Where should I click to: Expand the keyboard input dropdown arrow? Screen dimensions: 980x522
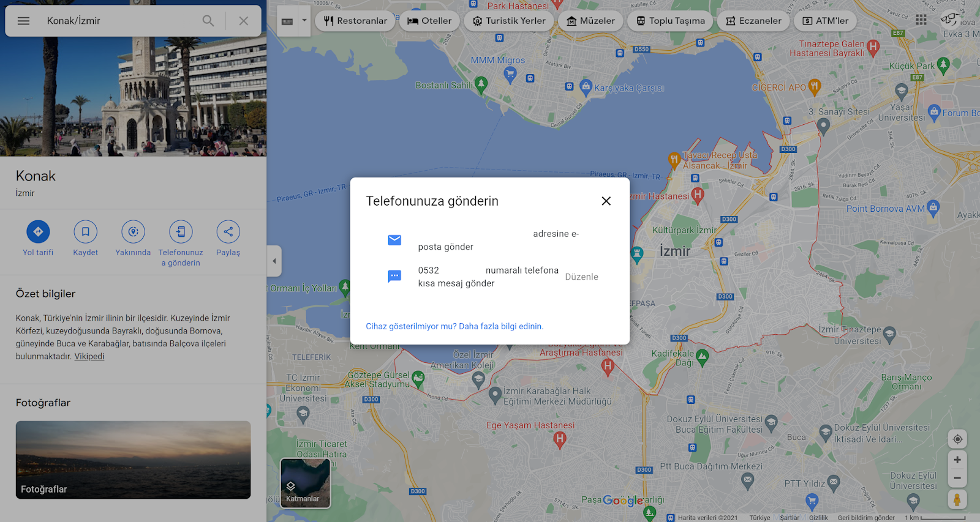(x=304, y=21)
